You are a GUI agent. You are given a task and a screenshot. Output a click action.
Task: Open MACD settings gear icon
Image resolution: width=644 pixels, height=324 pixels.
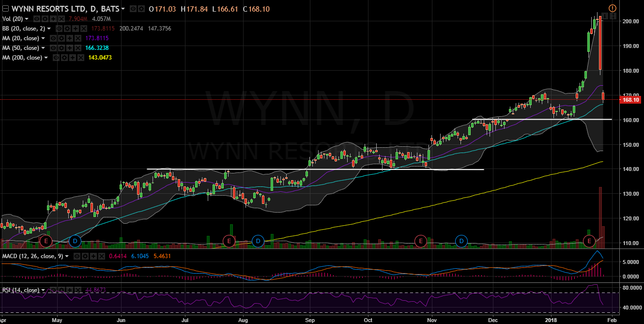click(85, 256)
